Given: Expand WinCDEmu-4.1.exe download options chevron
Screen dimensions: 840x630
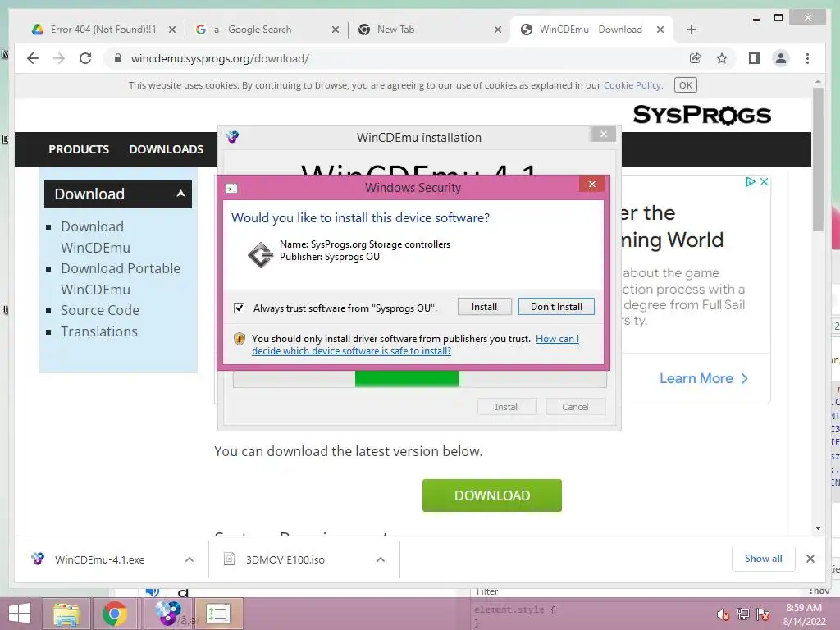Looking at the screenshot, I should click(189, 559).
